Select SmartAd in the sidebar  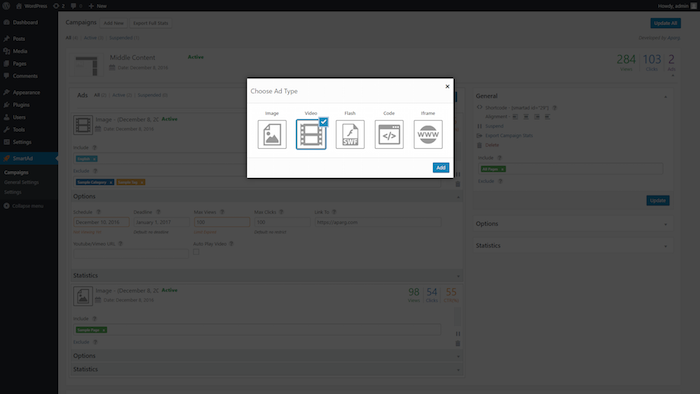pos(22,158)
